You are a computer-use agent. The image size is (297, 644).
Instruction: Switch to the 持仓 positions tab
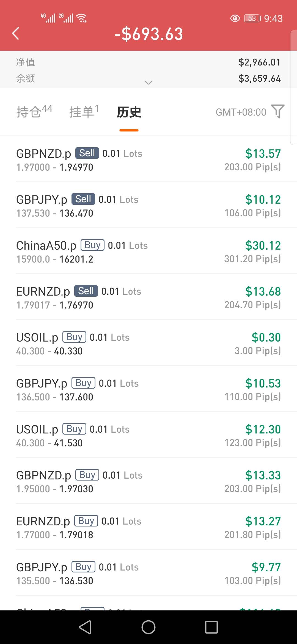coord(34,112)
